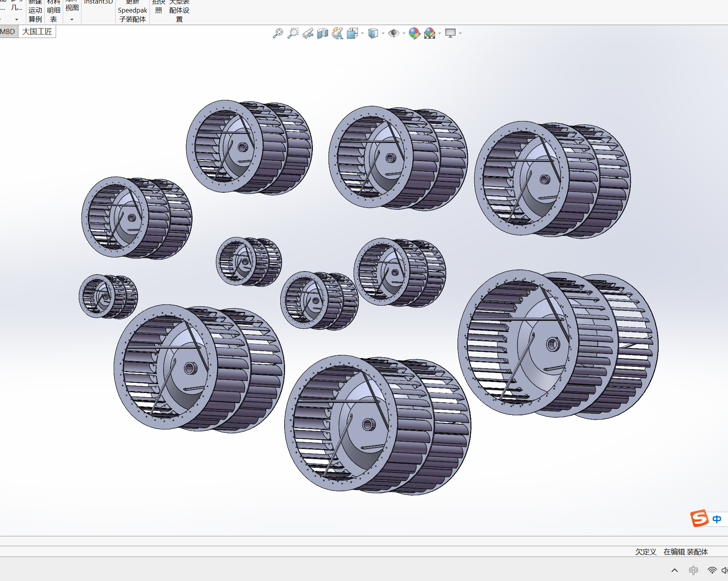
Task: Expand the Apply Scene dropdown arrow
Action: coord(440,33)
